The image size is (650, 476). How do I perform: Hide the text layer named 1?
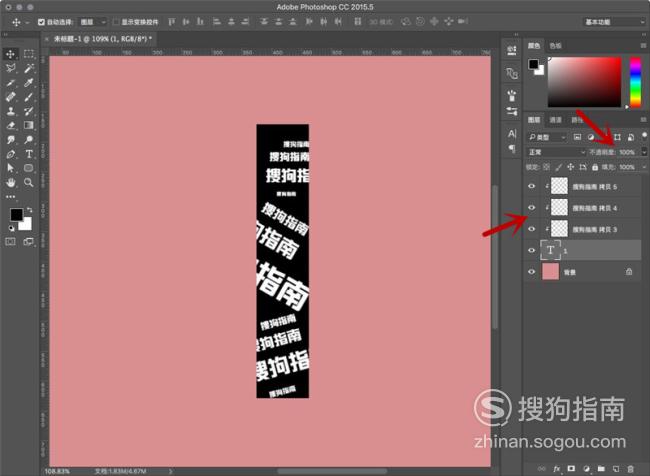[x=531, y=250]
